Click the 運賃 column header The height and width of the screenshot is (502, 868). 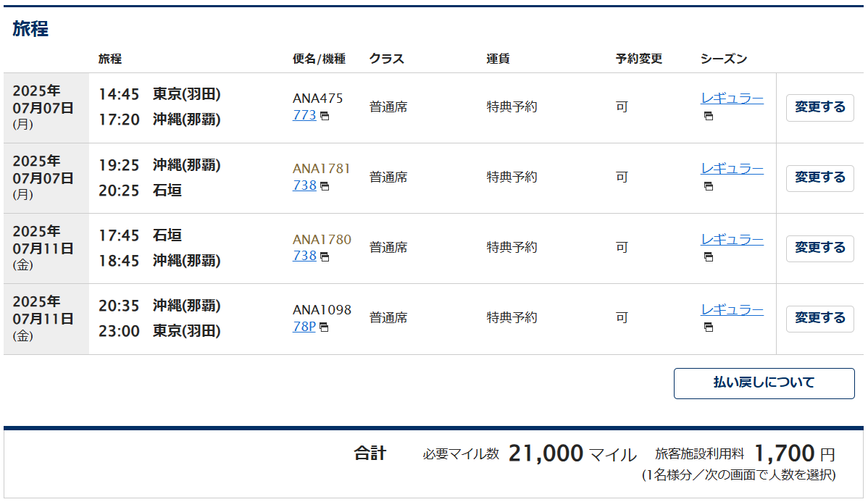(498, 59)
